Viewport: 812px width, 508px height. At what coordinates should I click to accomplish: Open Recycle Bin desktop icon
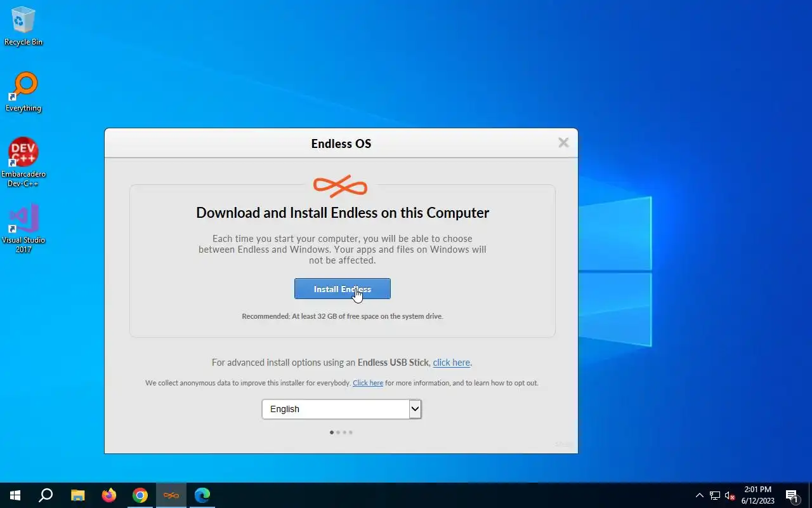23,27
